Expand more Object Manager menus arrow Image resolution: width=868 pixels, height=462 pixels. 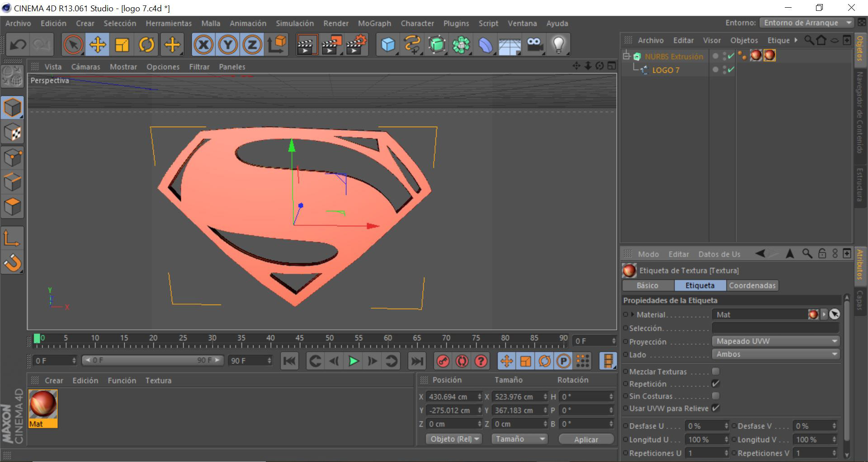coord(796,40)
